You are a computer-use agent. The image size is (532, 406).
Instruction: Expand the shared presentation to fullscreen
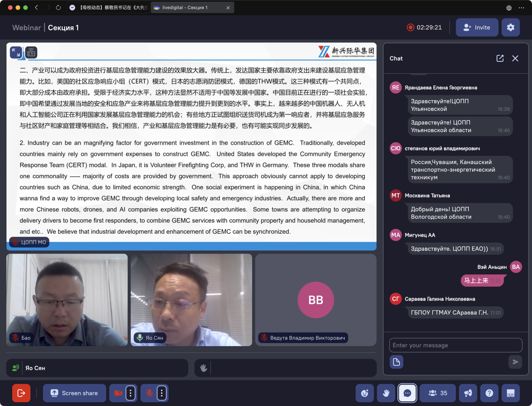pos(16,52)
